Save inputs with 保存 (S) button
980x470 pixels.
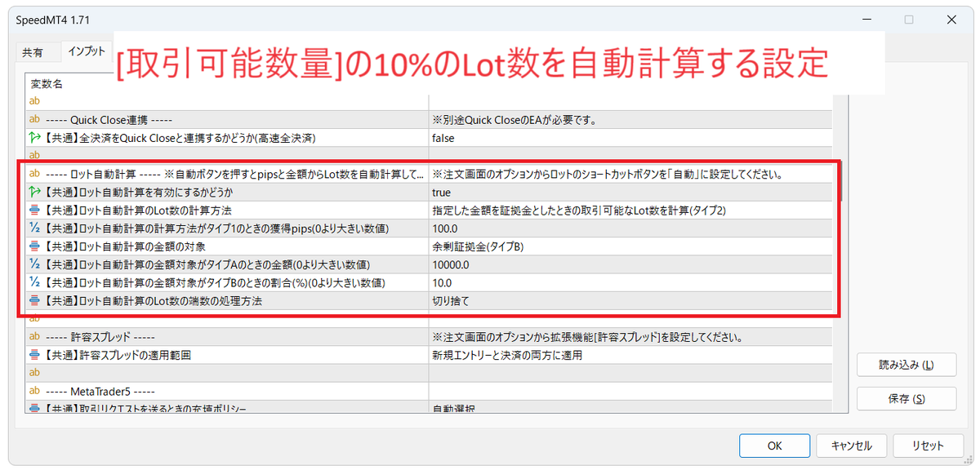tap(906, 398)
